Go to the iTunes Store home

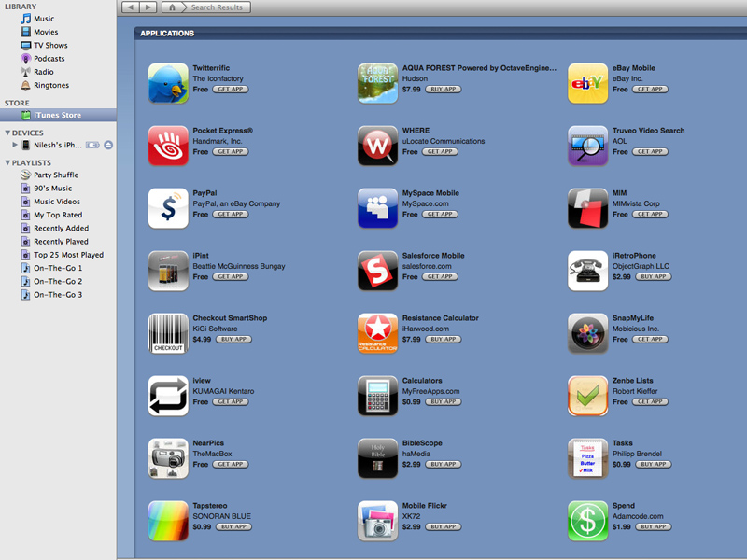coord(172,7)
